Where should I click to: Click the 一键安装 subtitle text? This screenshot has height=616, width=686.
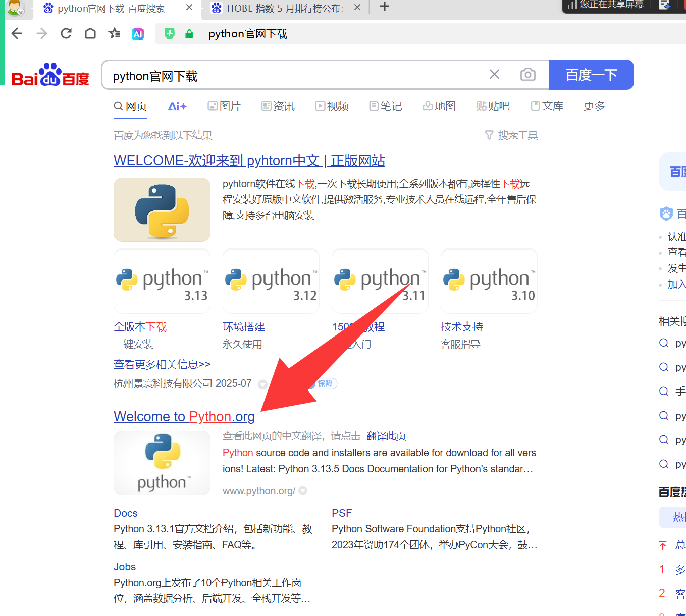pos(133,344)
